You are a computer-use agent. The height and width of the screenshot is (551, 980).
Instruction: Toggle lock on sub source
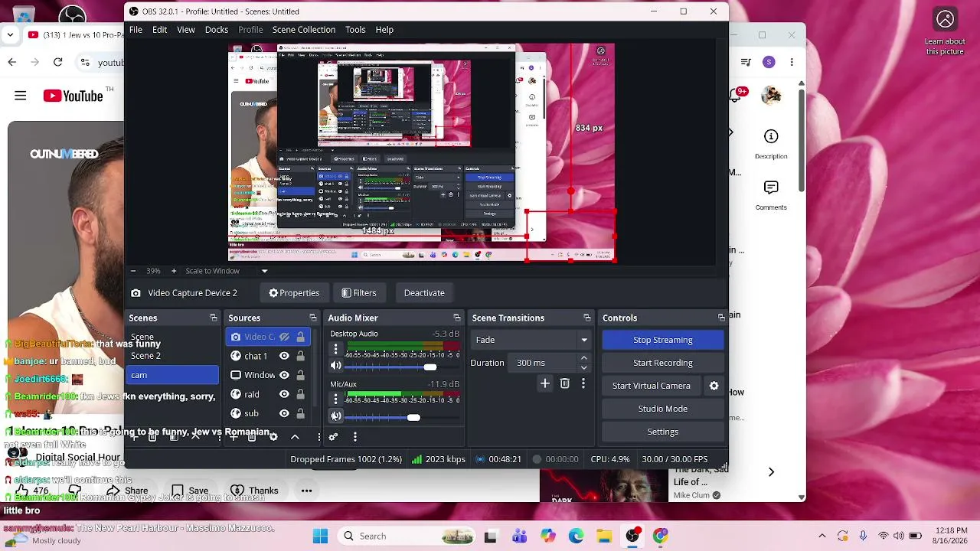click(300, 413)
